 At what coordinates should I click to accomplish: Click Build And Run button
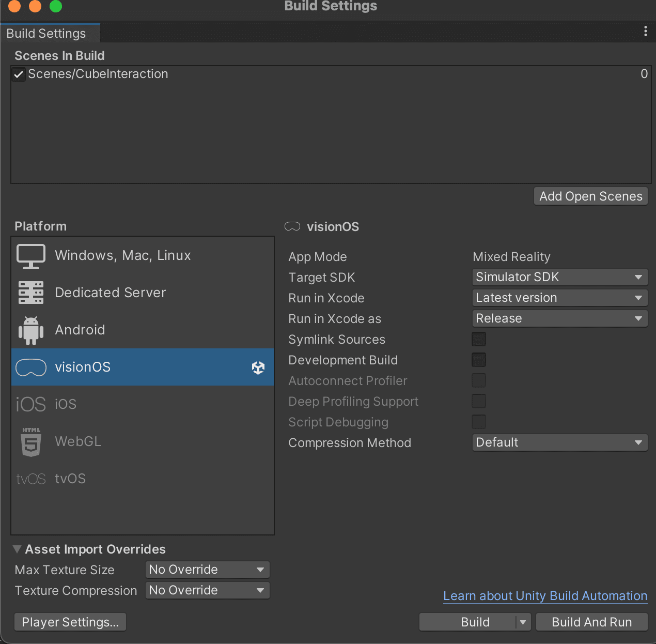[592, 622]
